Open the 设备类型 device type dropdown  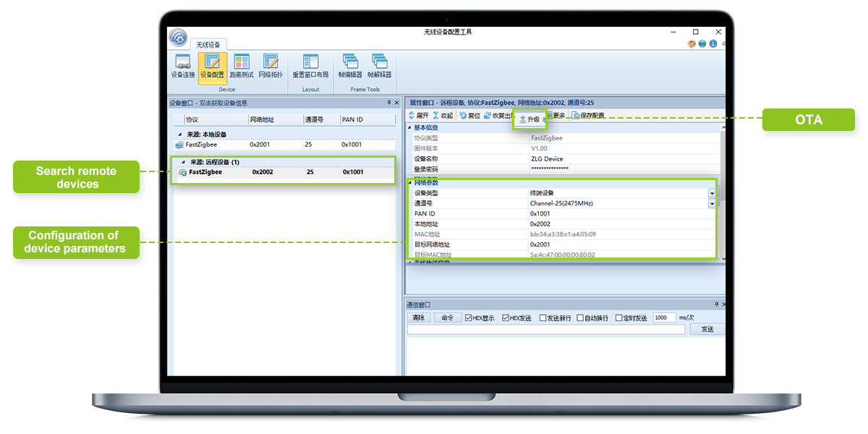(x=711, y=193)
